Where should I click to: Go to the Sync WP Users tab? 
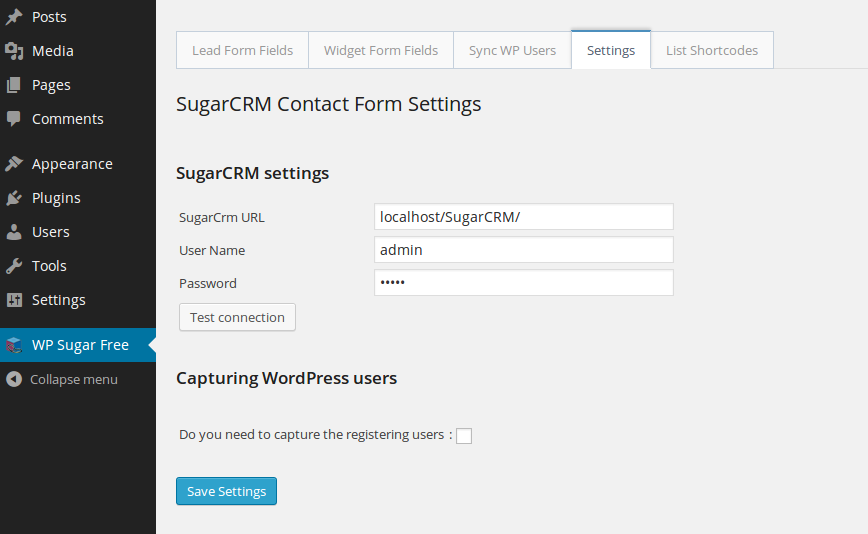coord(512,50)
